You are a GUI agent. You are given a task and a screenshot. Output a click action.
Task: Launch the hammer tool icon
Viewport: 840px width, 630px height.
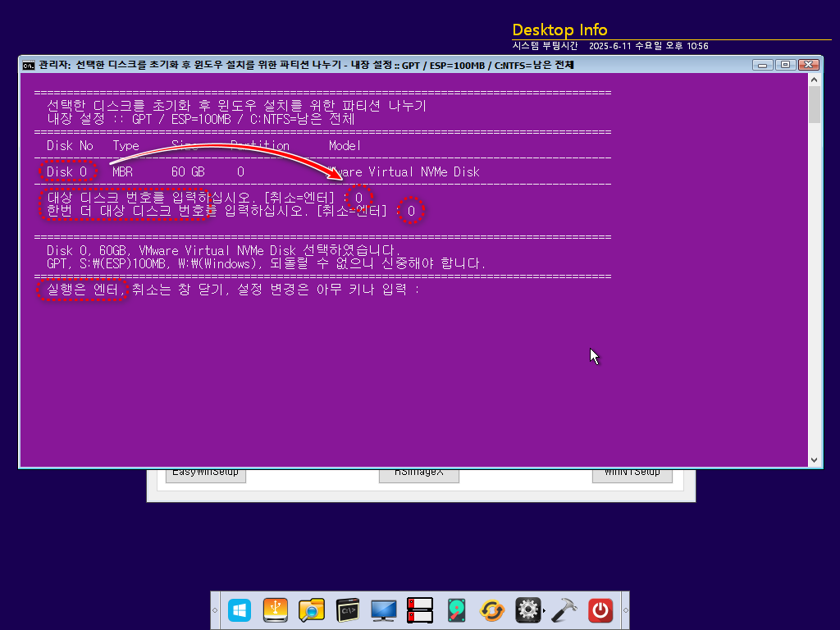pos(564,610)
